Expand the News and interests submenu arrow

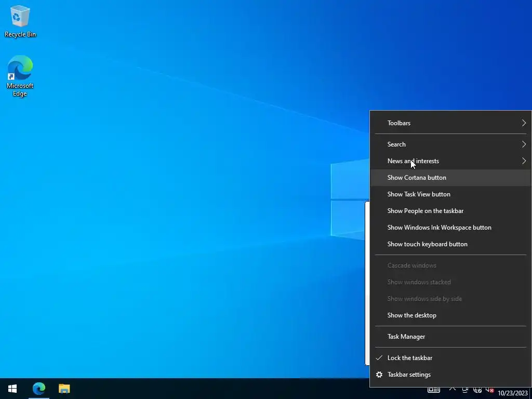tap(524, 161)
